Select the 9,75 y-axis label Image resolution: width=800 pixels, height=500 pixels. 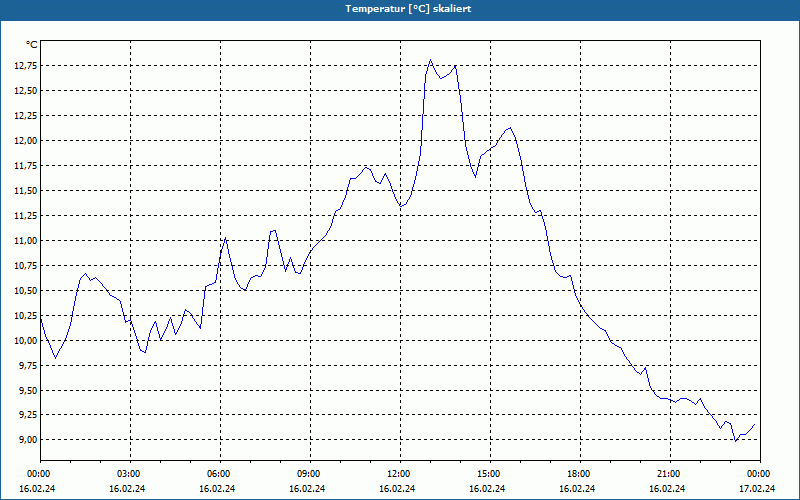tap(26, 365)
